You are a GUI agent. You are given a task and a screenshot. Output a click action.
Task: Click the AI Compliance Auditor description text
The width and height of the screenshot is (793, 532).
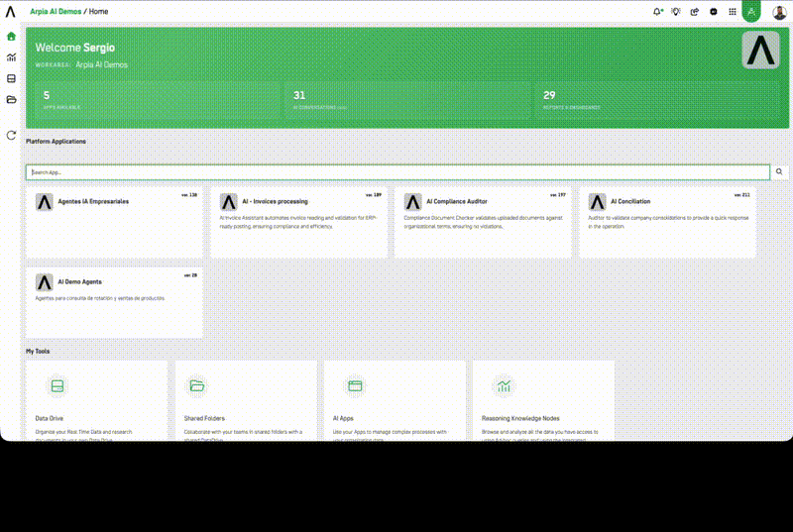point(483,222)
